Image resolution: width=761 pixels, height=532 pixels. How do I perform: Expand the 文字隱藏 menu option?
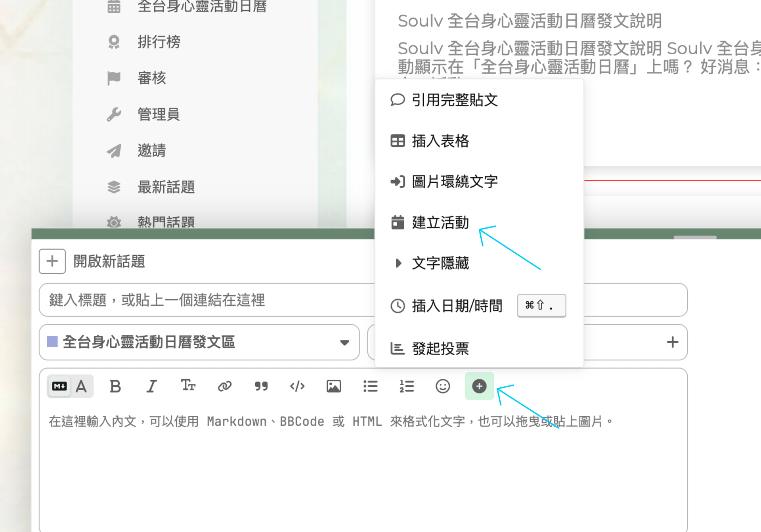tap(440, 263)
